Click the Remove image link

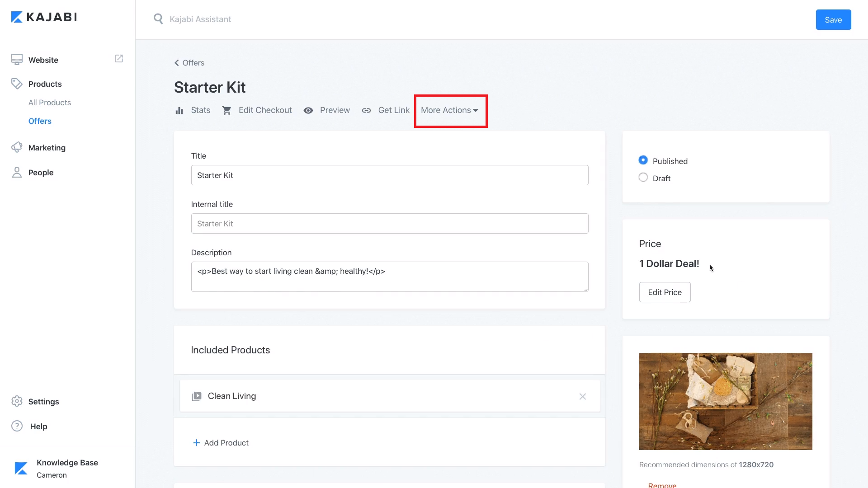[x=662, y=485]
